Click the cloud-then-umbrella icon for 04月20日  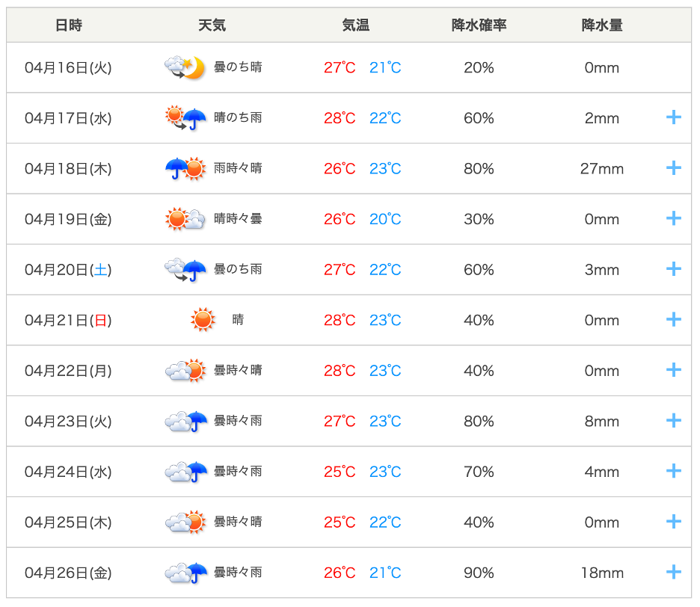(185, 270)
